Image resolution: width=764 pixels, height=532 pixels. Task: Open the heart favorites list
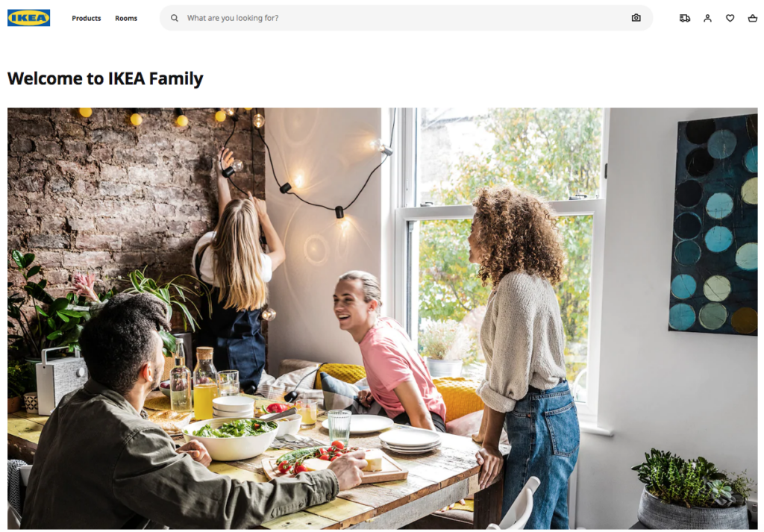click(x=730, y=18)
